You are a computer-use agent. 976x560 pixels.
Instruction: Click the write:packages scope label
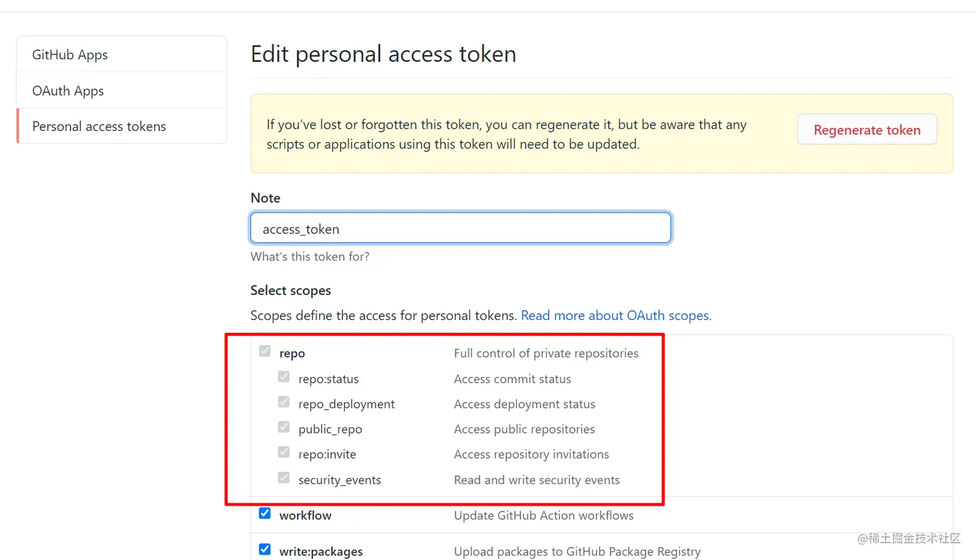click(321, 552)
